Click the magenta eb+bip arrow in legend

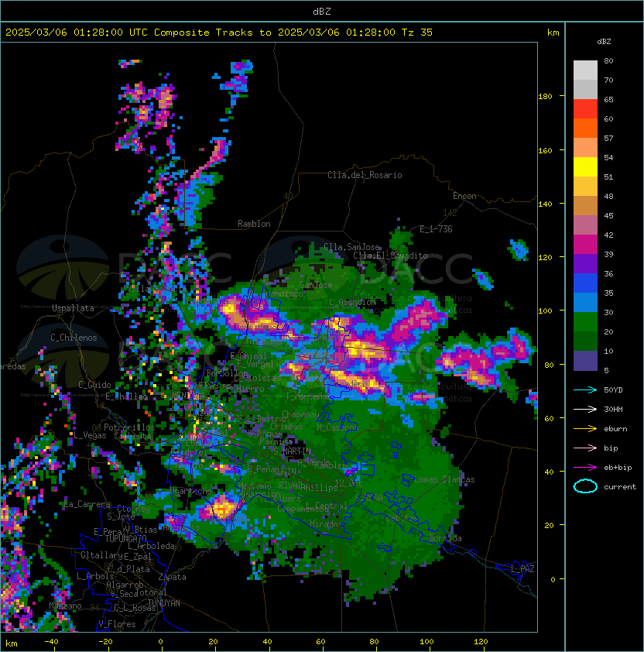tap(585, 468)
